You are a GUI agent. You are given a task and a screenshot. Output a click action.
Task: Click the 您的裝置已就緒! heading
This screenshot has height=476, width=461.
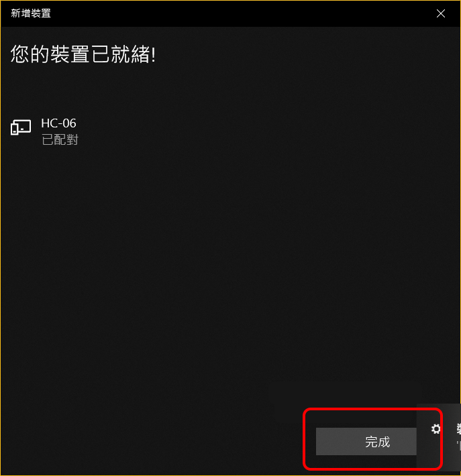click(x=83, y=54)
